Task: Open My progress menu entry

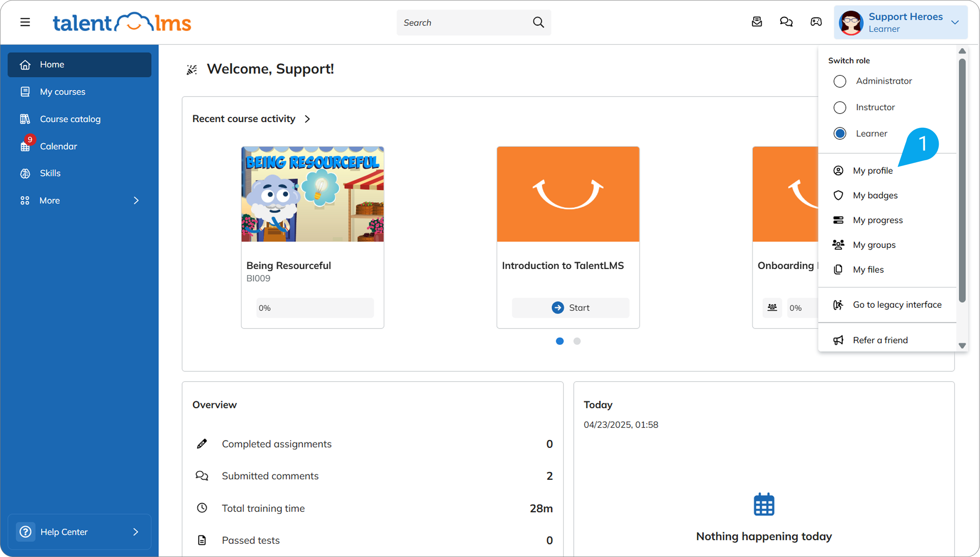Action: (x=887, y=220)
